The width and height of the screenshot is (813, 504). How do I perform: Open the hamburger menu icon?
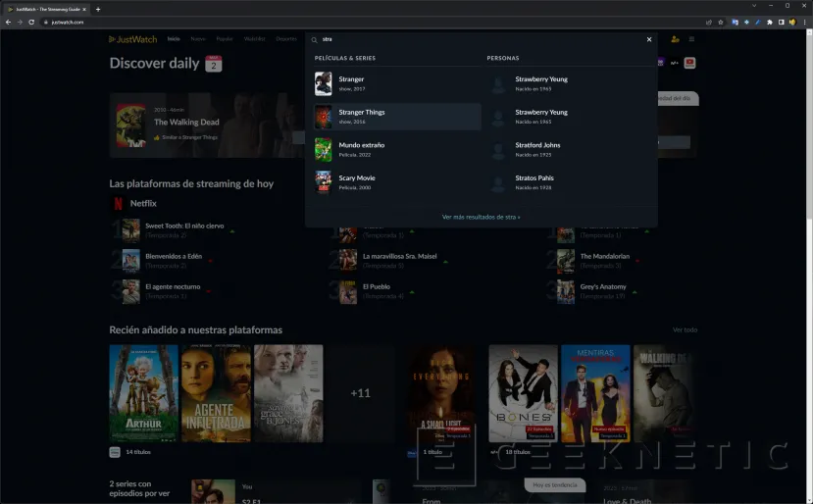coord(691,39)
